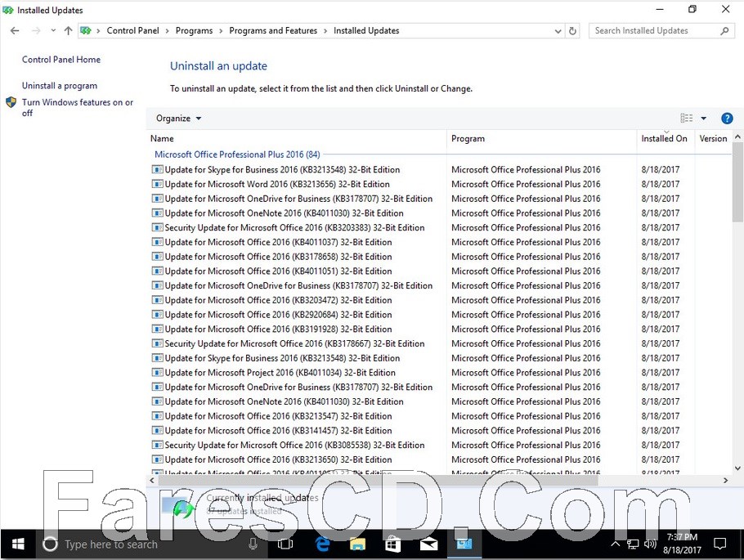Open help with the blue question mark
744x560 pixels.
coord(727,119)
